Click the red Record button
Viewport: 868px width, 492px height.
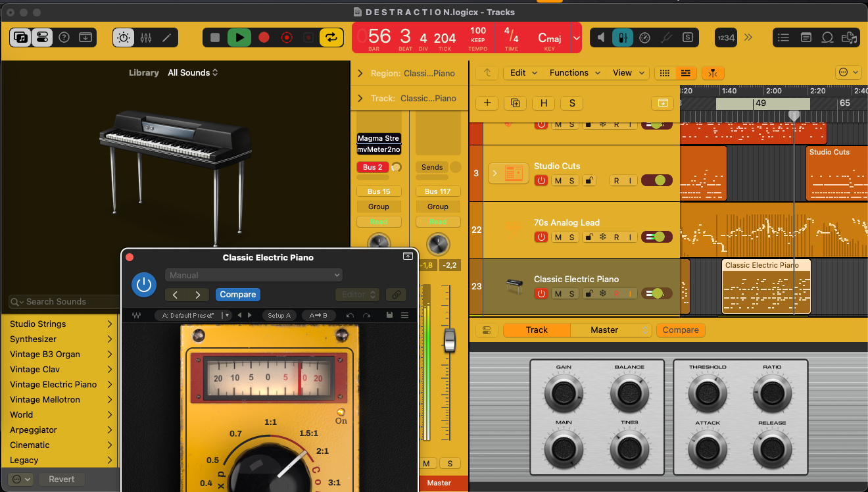264,37
